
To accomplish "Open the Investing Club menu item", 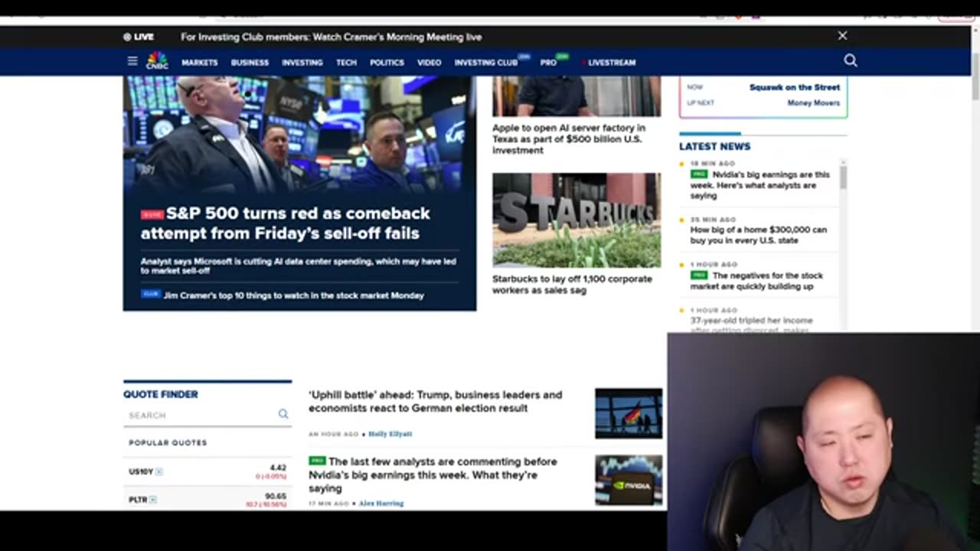I will click(486, 63).
